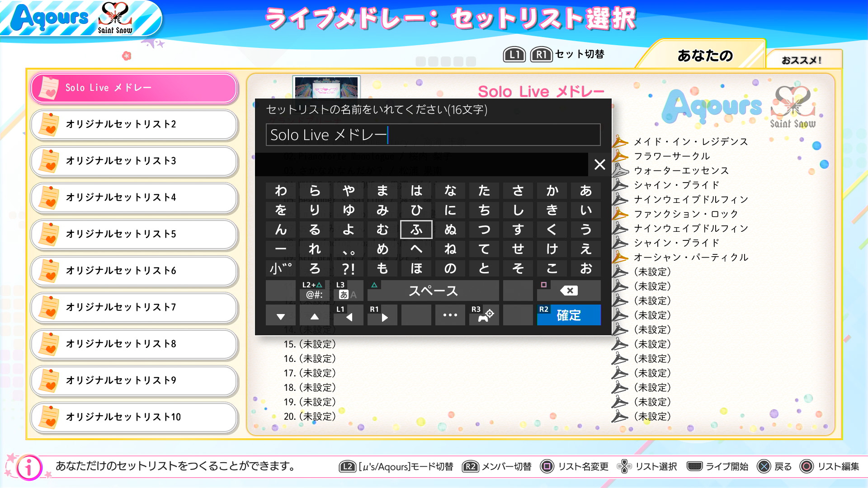Image resolution: width=868 pixels, height=488 pixels.
Task: Select オリジナルセットリスト8 in the list
Action: click(x=134, y=344)
